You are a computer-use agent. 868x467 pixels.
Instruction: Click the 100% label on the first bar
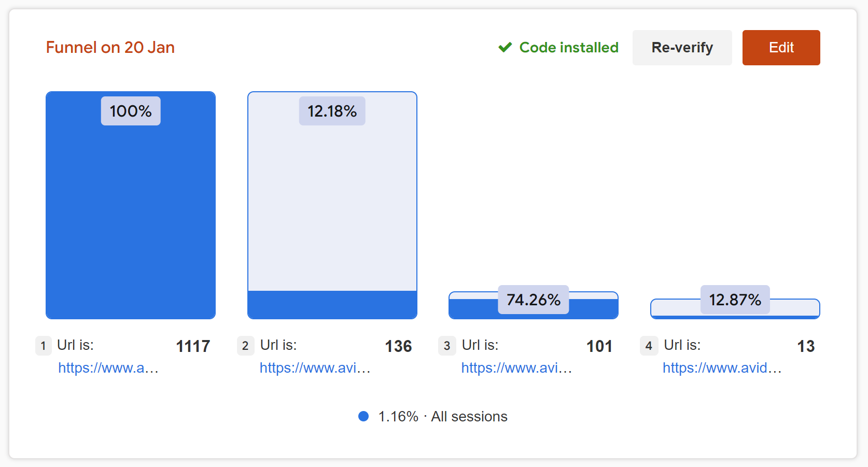click(130, 110)
